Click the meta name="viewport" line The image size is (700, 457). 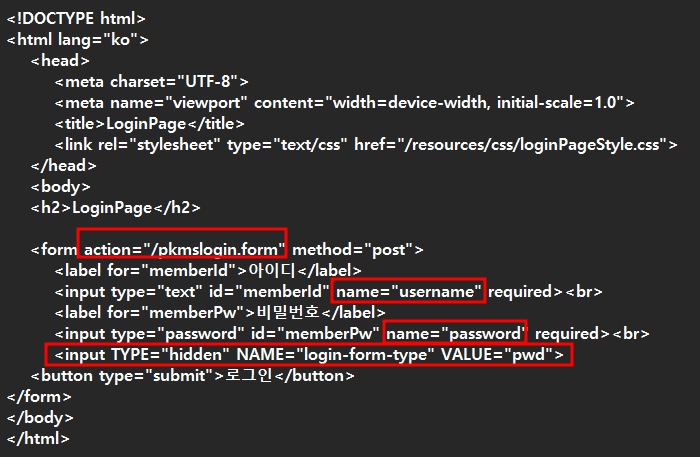(x=344, y=103)
